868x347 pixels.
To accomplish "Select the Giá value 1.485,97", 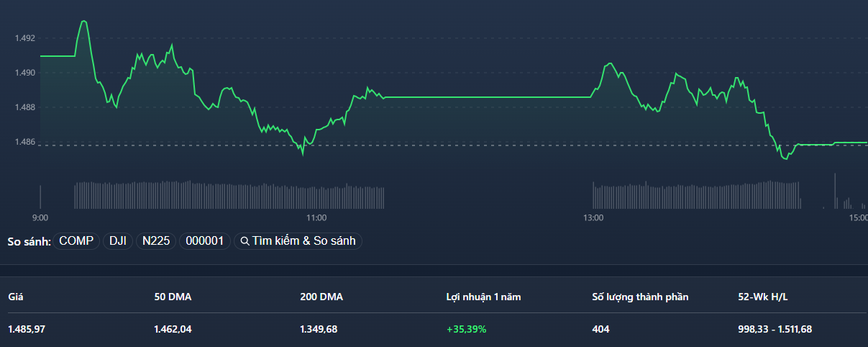I will click(27, 329).
